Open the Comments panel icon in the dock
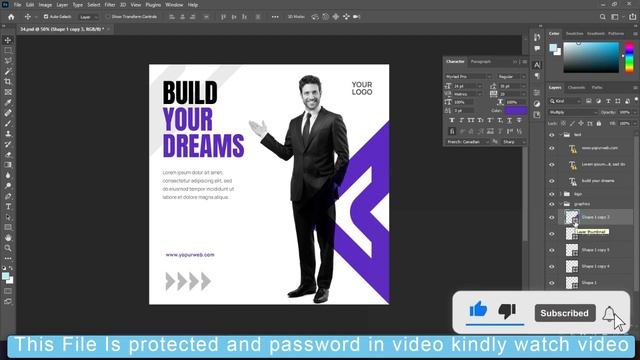The image size is (640, 360). 537,49
